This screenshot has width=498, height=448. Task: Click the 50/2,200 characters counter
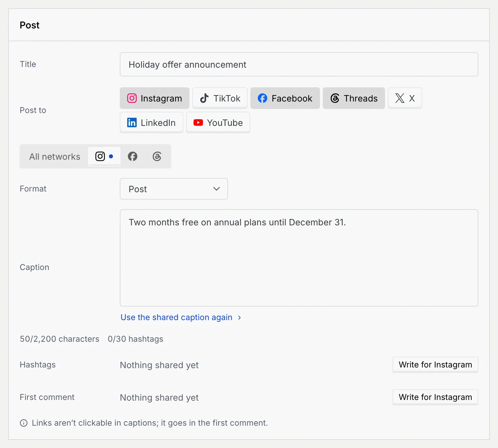(x=60, y=339)
